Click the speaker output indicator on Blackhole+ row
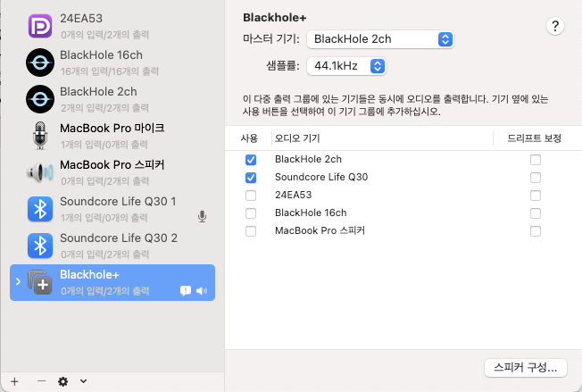 [202, 291]
